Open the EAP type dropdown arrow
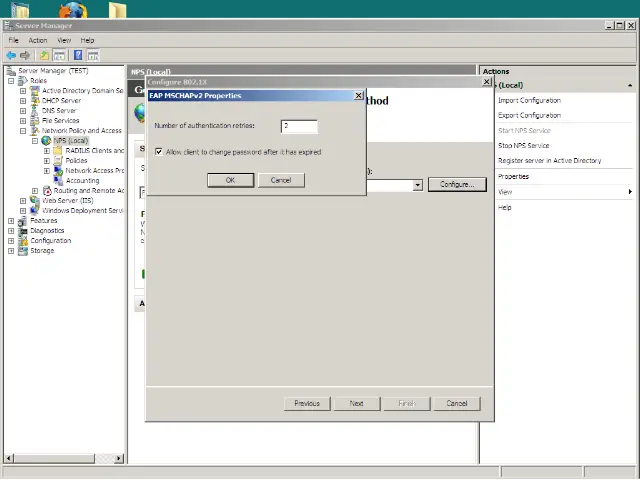Image resolution: width=640 pixels, height=480 pixels. tap(417, 185)
